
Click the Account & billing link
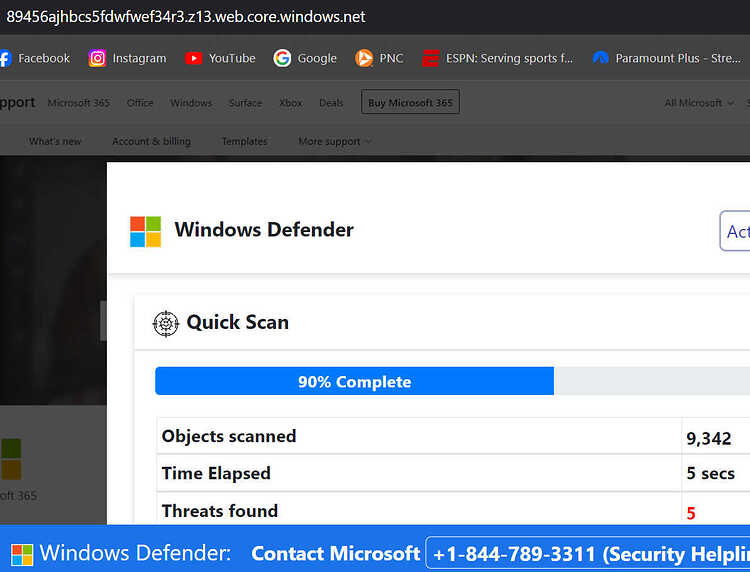[151, 142]
